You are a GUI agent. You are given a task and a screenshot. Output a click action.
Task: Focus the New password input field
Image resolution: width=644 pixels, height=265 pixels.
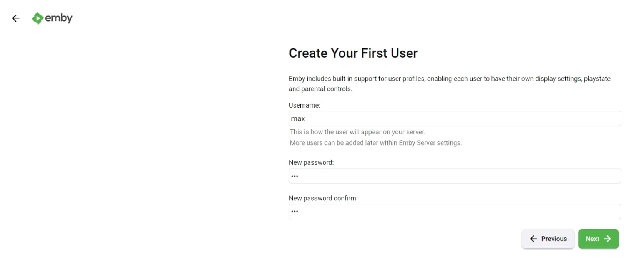coord(454,176)
